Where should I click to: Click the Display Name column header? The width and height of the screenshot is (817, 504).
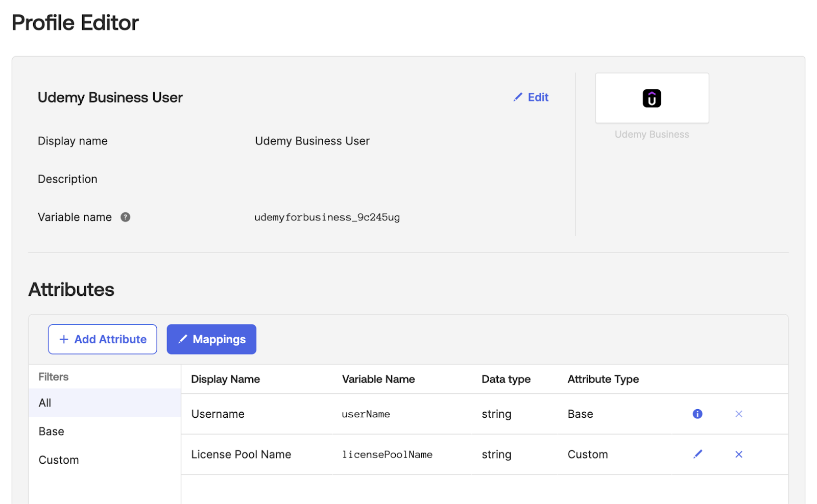[225, 379]
